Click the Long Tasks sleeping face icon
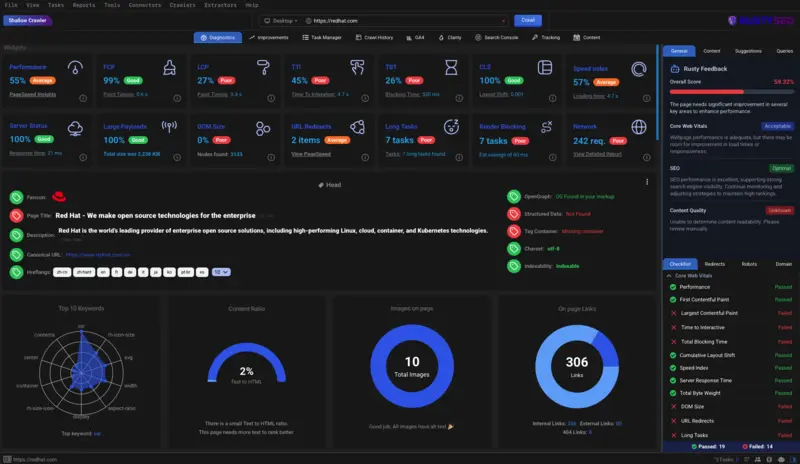Screen dimensions: 800x464 tap(451, 127)
